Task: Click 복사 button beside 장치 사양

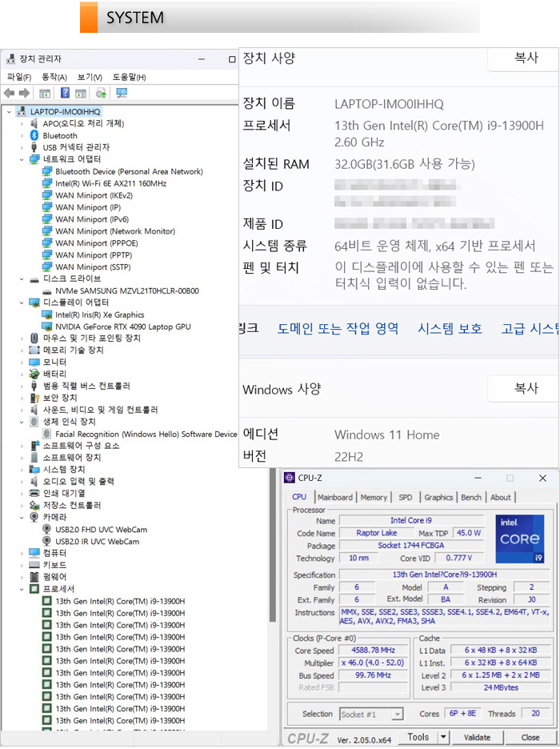Action: click(522, 58)
